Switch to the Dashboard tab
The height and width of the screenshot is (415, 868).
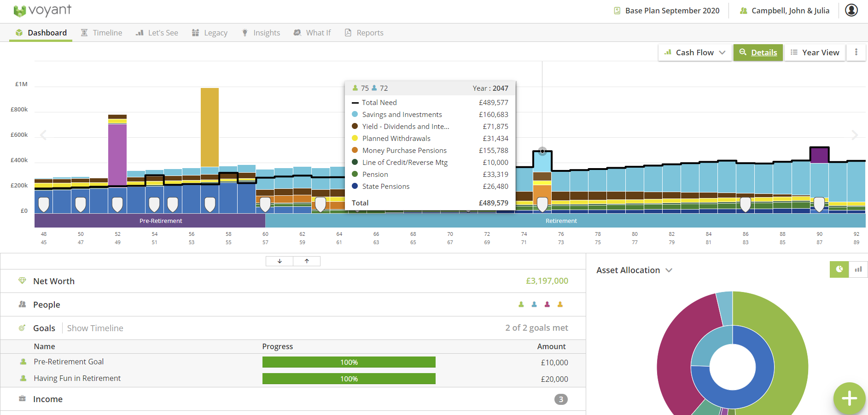(x=41, y=33)
